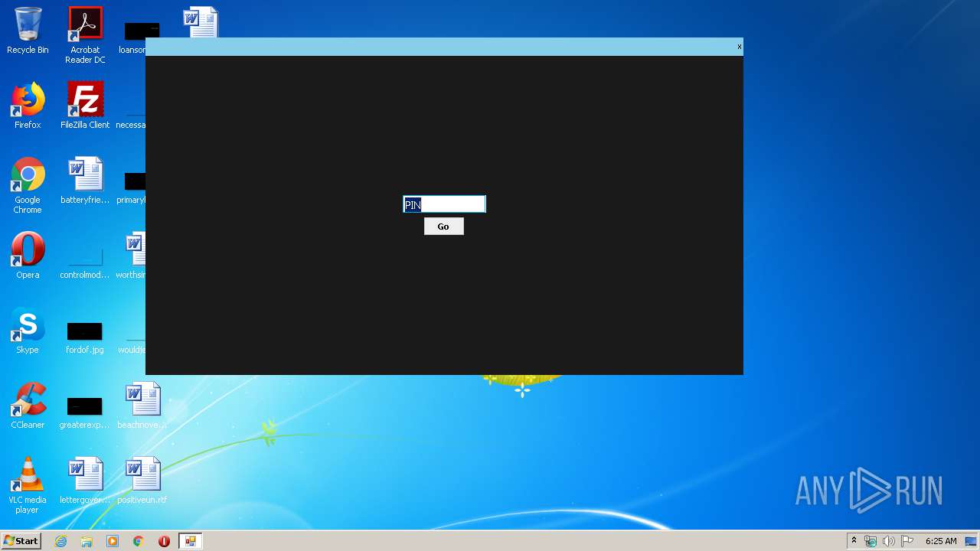Image resolution: width=980 pixels, height=551 pixels.
Task: Launch Chrome from the taskbar
Action: tap(139, 541)
